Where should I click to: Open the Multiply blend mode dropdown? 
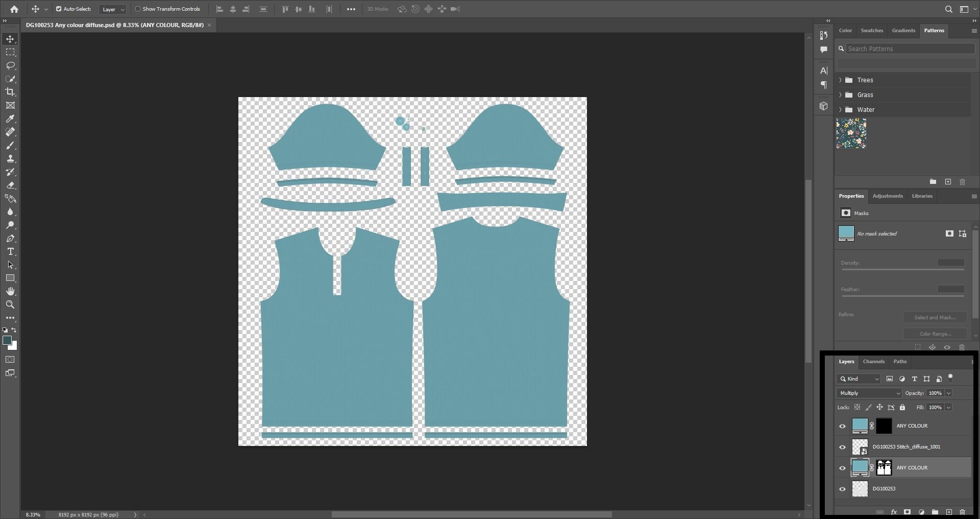[x=869, y=393]
